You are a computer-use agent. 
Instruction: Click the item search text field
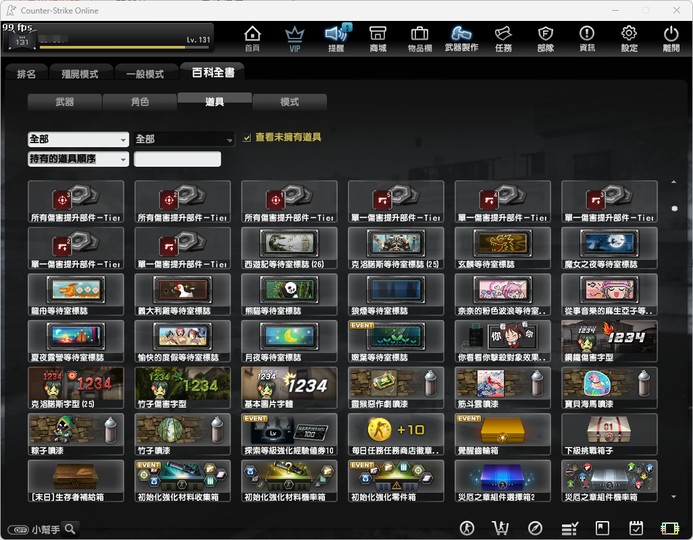pyautogui.click(x=177, y=159)
